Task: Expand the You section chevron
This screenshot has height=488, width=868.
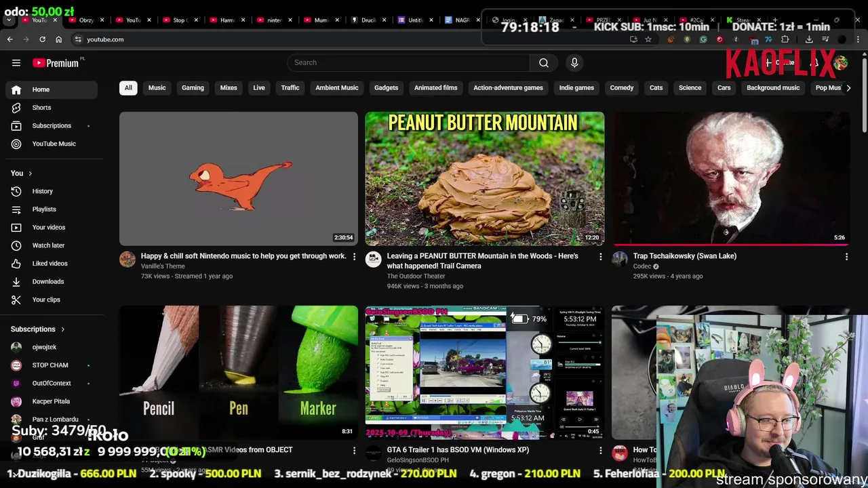Action: coord(30,174)
